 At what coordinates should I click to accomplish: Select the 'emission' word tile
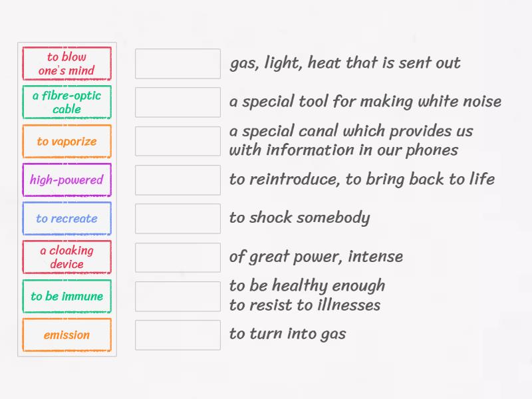point(66,334)
